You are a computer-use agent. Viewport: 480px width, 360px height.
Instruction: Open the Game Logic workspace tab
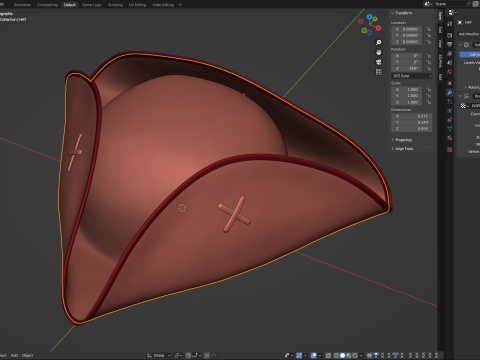click(x=92, y=5)
